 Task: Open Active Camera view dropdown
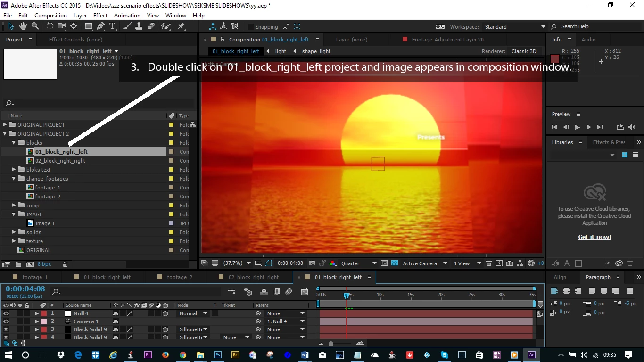(x=425, y=263)
